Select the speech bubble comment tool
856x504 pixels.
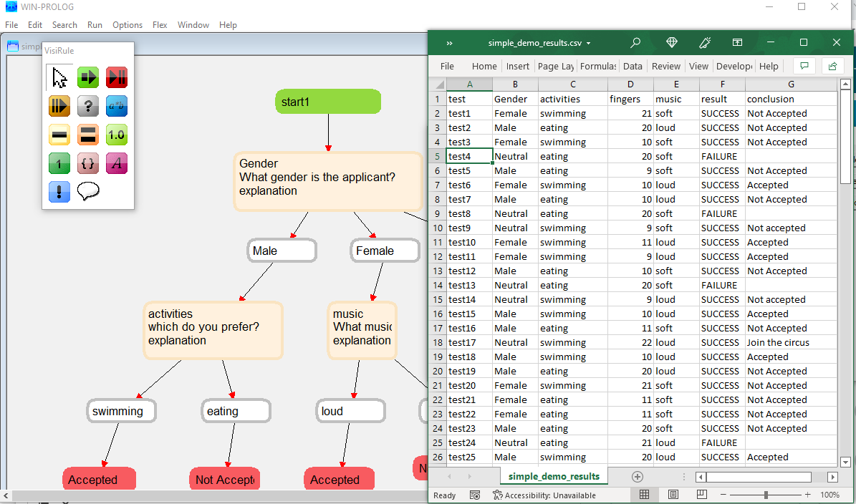88,191
